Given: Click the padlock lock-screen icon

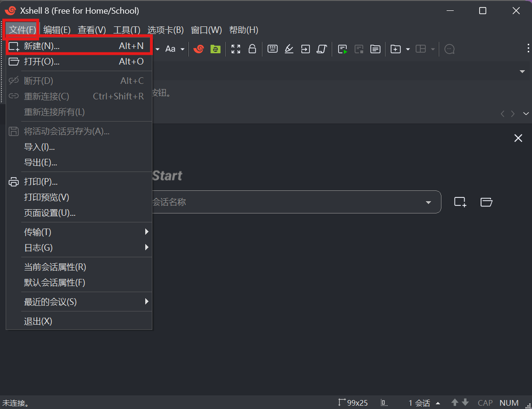Looking at the screenshot, I should 252,49.
